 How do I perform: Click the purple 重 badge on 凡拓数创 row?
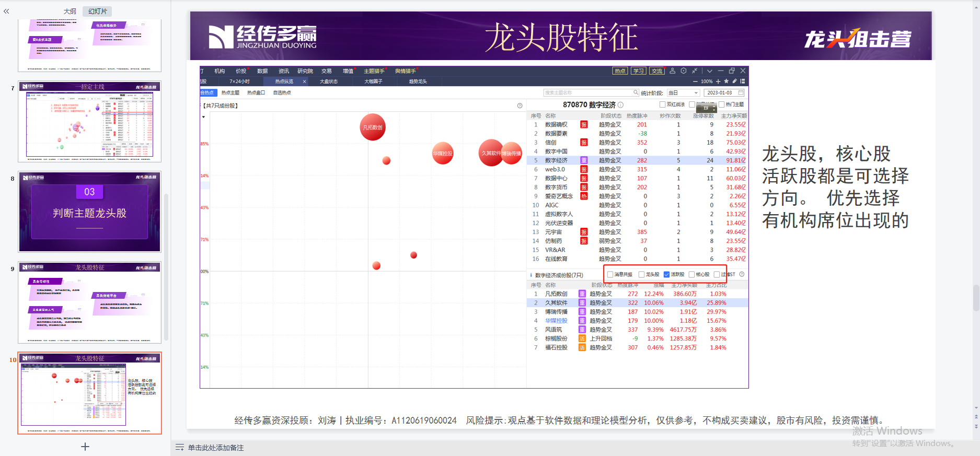tap(582, 294)
